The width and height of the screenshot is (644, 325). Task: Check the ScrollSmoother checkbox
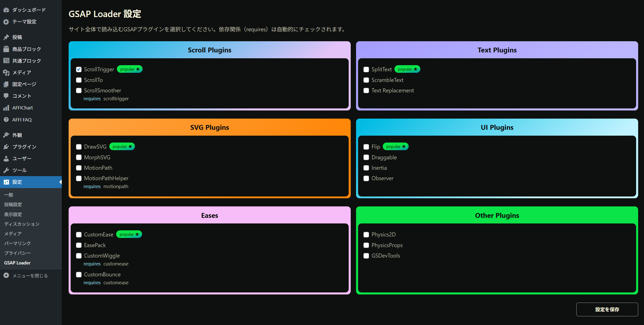pyautogui.click(x=79, y=91)
